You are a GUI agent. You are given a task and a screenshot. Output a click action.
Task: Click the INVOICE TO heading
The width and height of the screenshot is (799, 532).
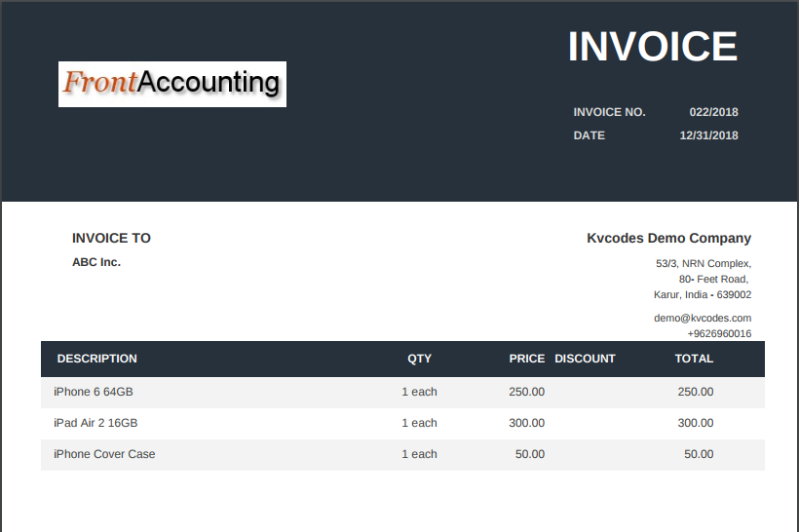[x=111, y=238]
